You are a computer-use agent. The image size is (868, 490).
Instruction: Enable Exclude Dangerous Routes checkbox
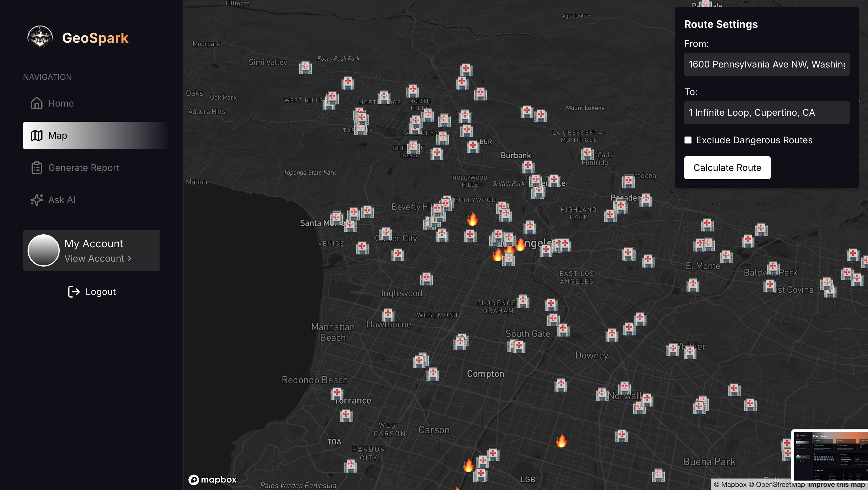click(x=688, y=140)
